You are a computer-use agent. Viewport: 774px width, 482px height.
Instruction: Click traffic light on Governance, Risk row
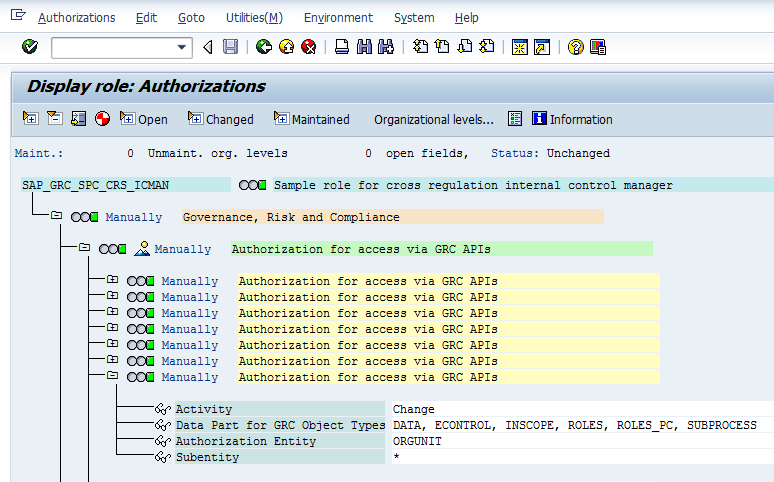click(84, 217)
